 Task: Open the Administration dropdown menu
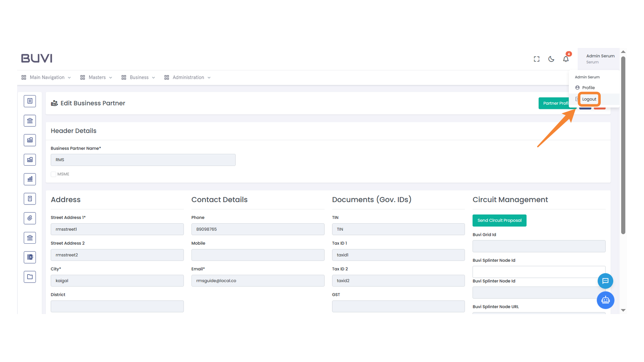(x=188, y=77)
